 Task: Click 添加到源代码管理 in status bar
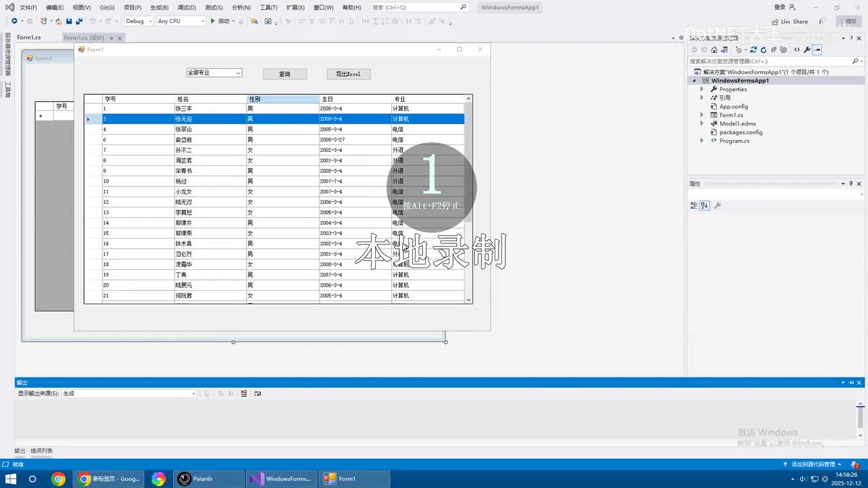[812, 464]
